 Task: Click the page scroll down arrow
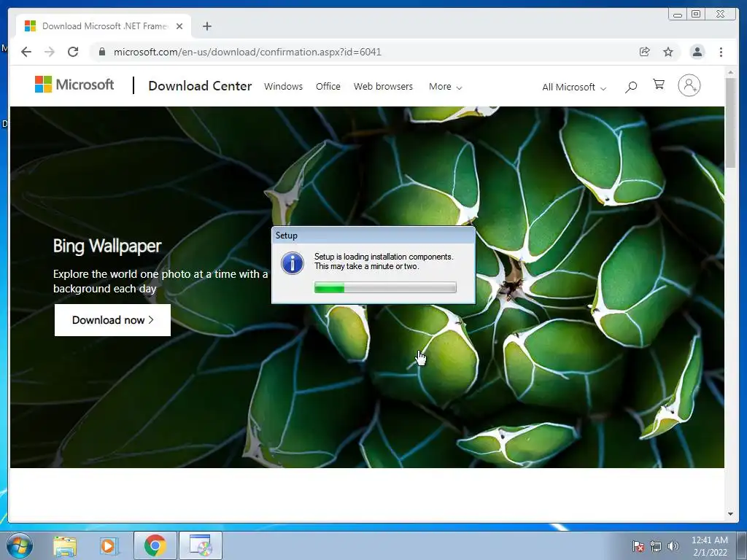[x=730, y=514]
